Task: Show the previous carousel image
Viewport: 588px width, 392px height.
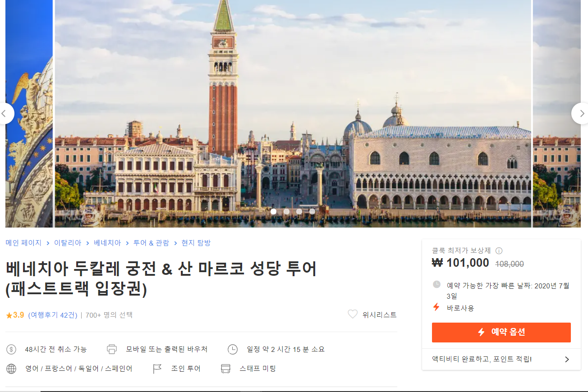Action: (x=5, y=114)
